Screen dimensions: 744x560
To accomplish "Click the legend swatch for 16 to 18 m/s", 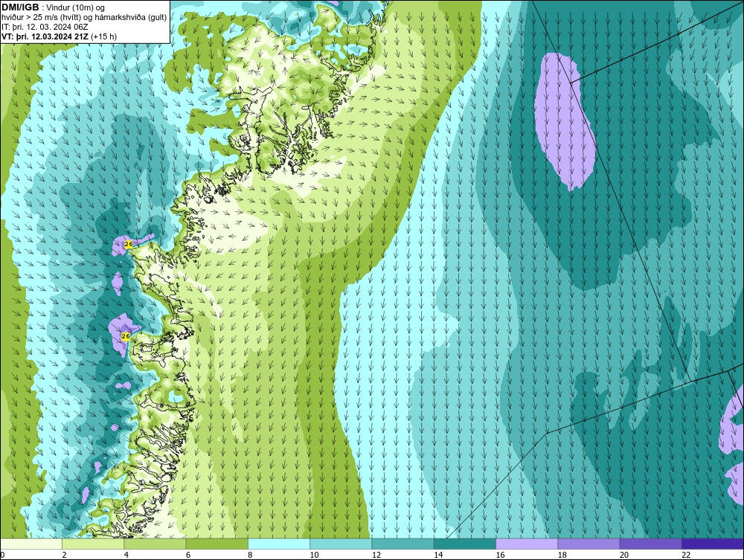I will [527, 544].
